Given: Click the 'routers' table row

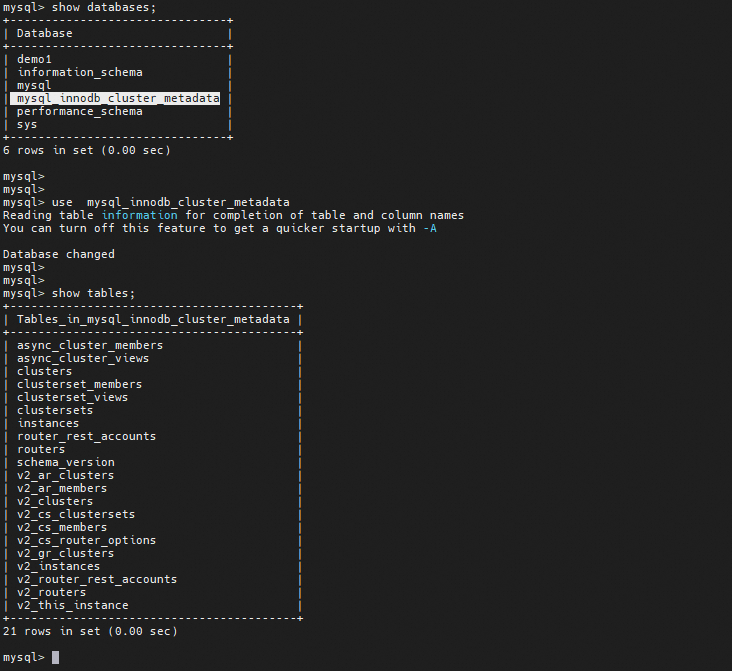Looking at the screenshot, I should pyautogui.click(x=41, y=449).
